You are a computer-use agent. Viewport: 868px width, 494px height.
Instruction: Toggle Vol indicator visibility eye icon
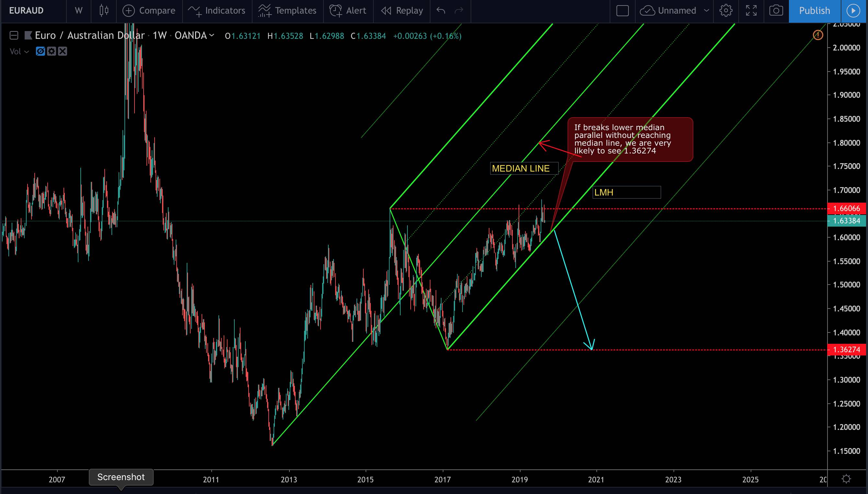[41, 51]
